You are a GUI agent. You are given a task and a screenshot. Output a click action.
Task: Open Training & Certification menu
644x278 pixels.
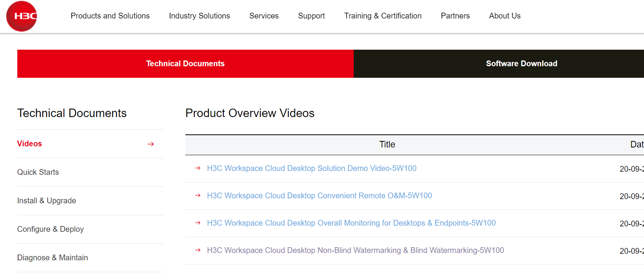[383, 16]
